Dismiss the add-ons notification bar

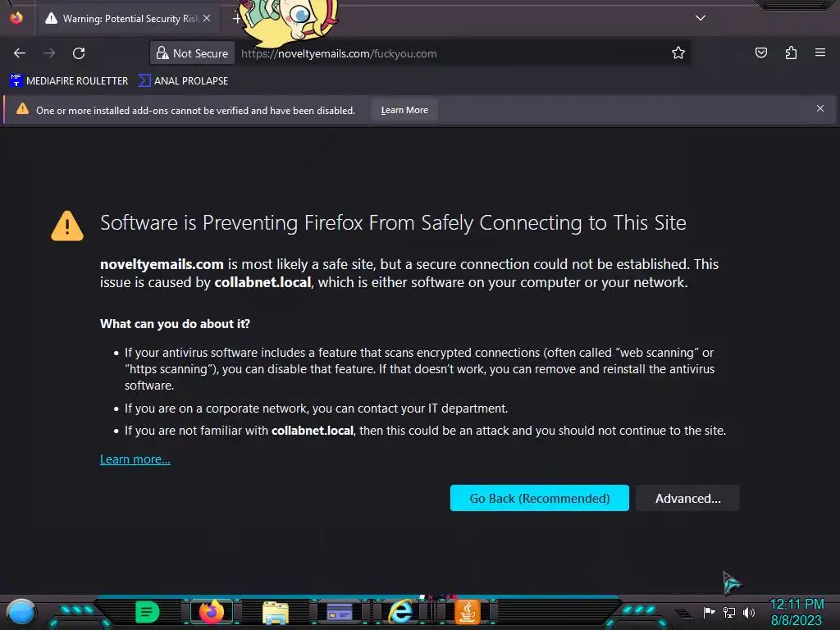(820, 109)
